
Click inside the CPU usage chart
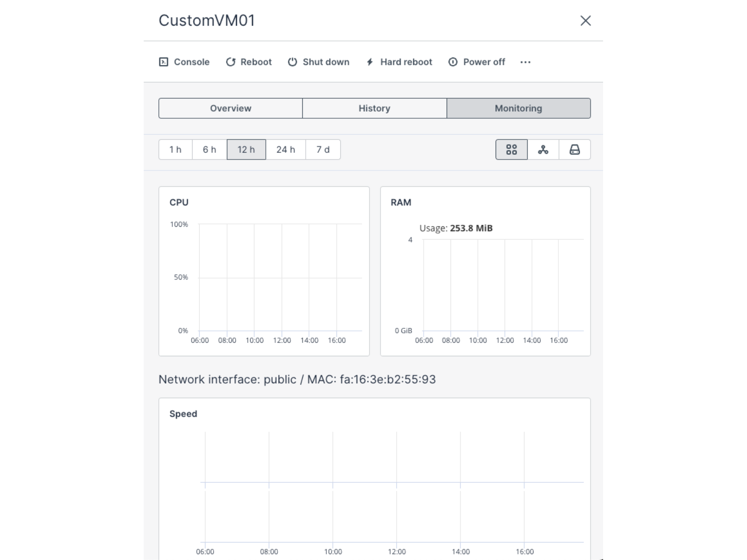(280, 277)
